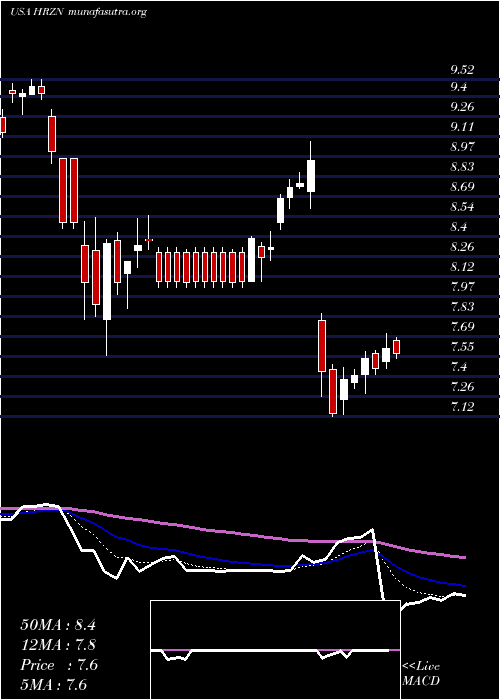Click the 5MA : 7.6 readout
This screenshot has width=500, height=700.
point(53,684)
